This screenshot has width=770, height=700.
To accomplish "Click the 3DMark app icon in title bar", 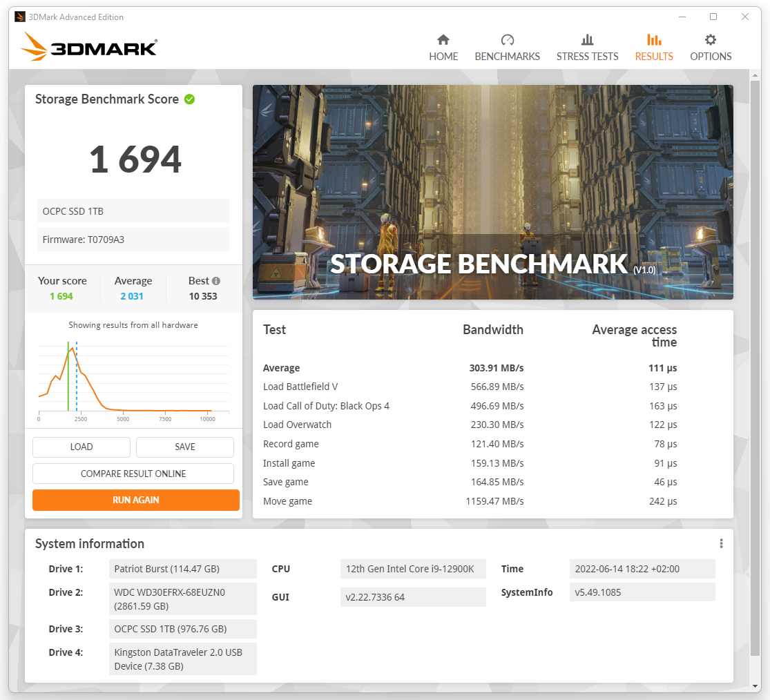I will click(x=20, y=17).
